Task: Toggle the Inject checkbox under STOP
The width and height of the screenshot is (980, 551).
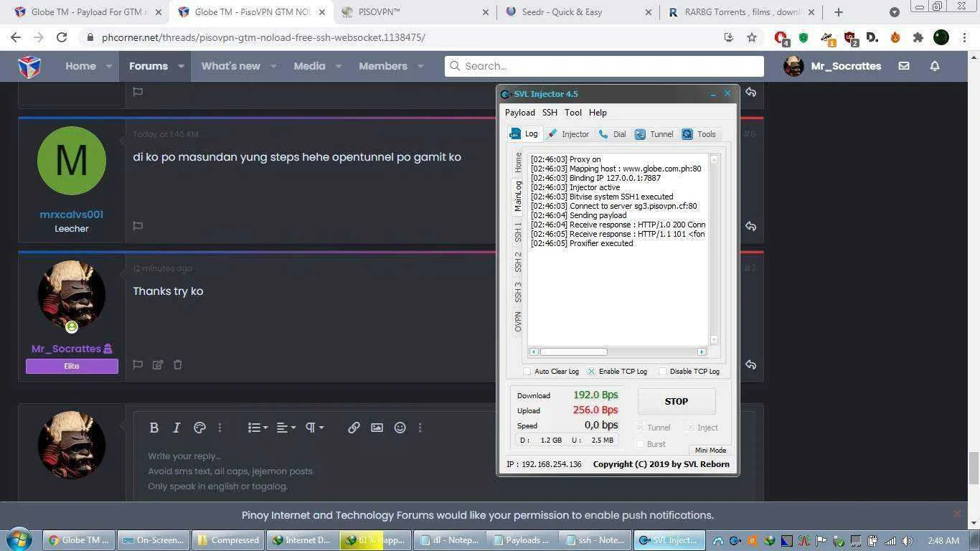Action: tap(690, 428)
